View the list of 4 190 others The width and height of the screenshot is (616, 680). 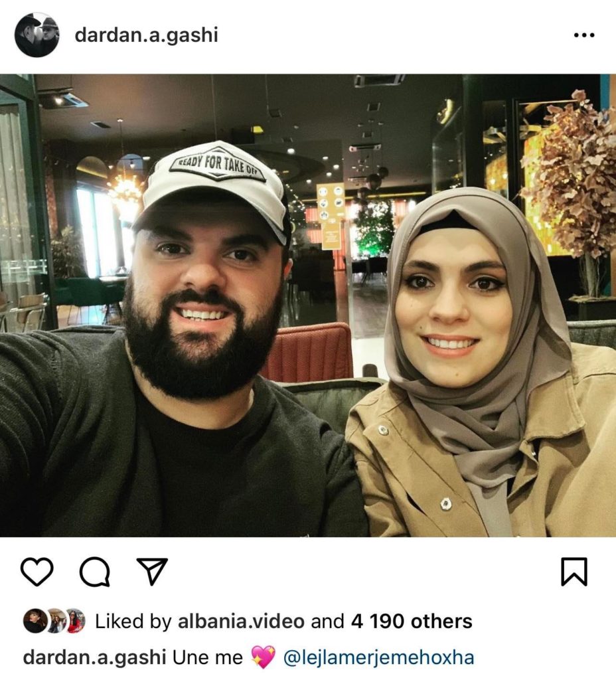pos(412,622)
